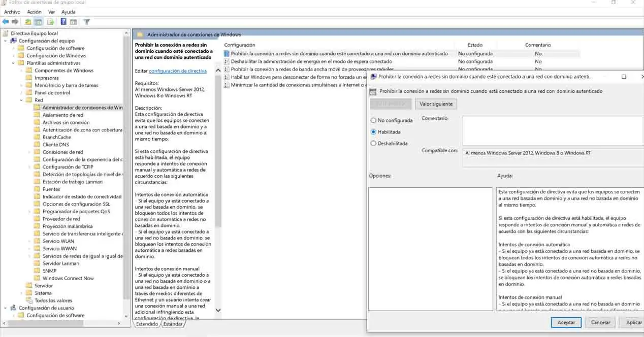Image resolution: width=644 pixels, height=337 pixels.
Task: Select Windows Connect Now tree item
Action: 68,278
